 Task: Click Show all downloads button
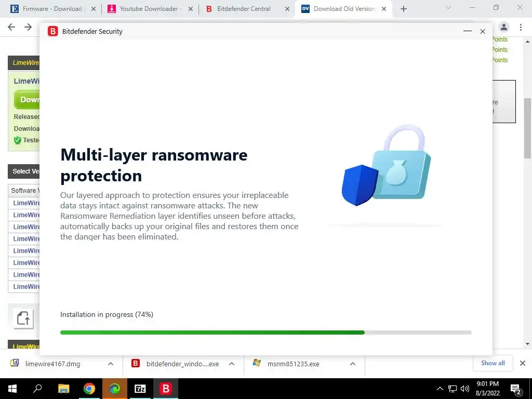[493, 363]
